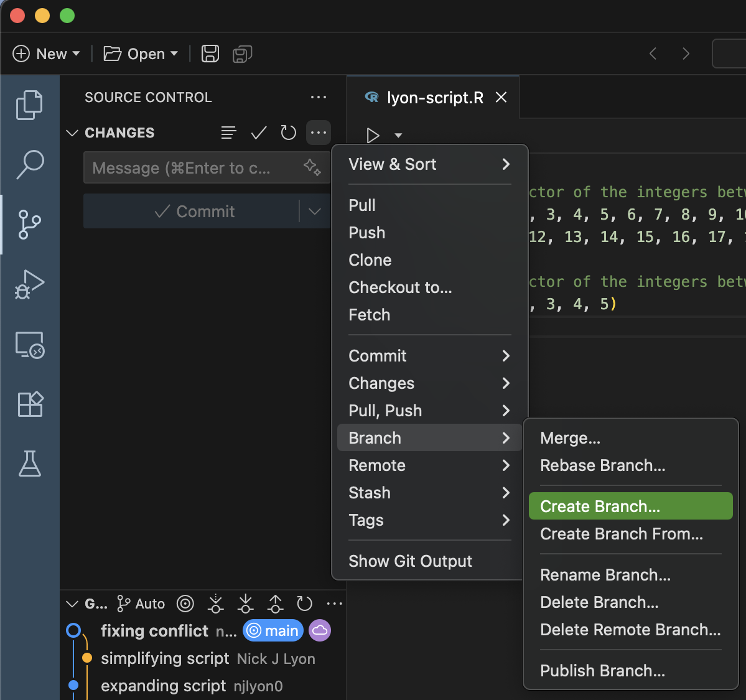Toggle list view for the Changes section
Viewport: 746px width, 700px height.
coord(228,133)
